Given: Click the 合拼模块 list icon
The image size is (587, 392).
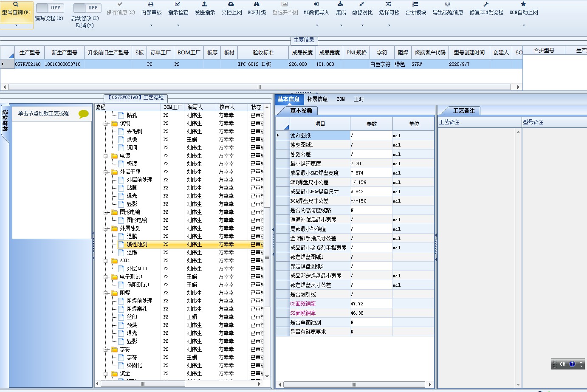Looking at the screenshot, I should click(415, 4).
